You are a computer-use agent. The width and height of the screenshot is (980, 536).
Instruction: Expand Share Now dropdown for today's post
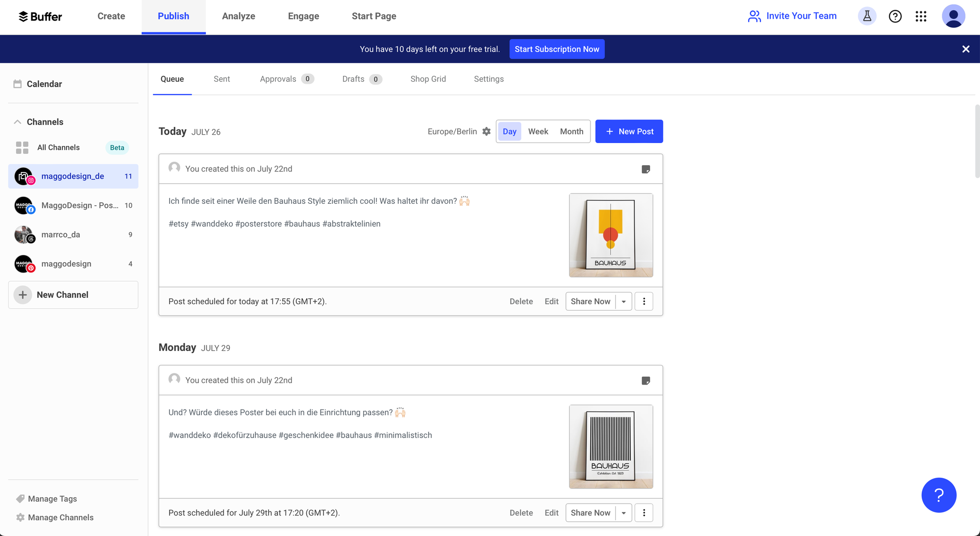tap(623, 301)
